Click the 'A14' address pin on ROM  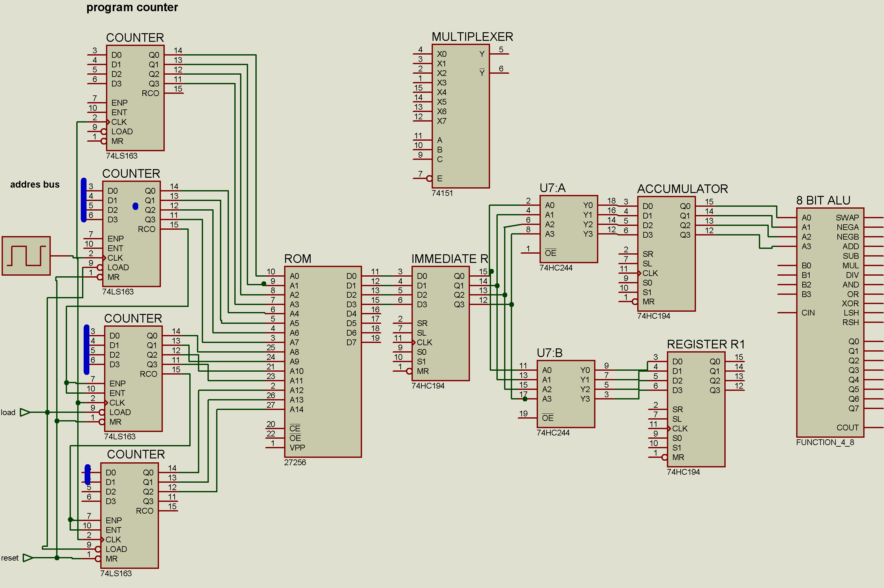click(296, 410)
